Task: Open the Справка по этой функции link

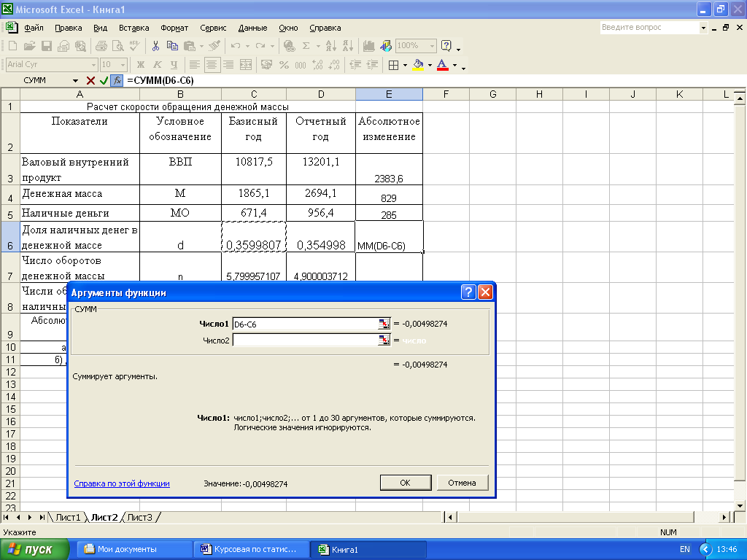Action: [x=122, y=483]
